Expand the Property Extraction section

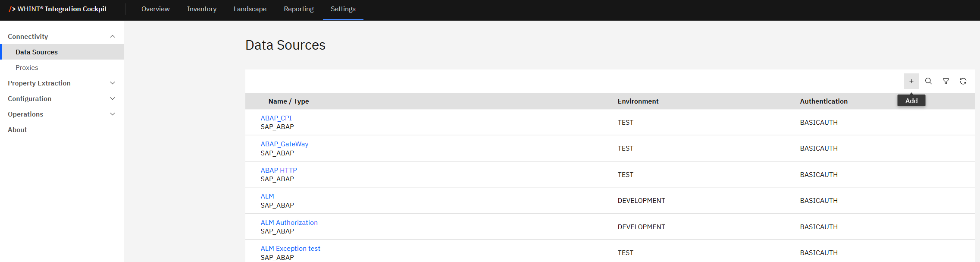pyautogui.click(x=113, y=83)
